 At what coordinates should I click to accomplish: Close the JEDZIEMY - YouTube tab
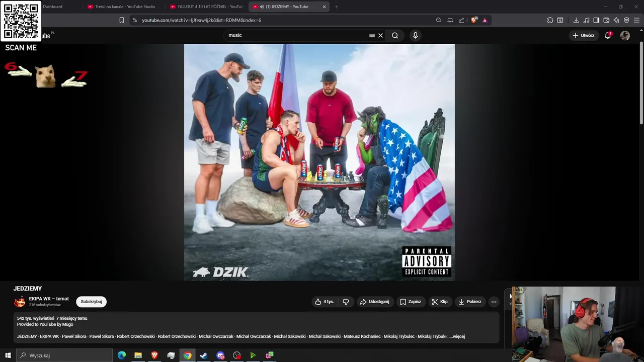point(324,7)
